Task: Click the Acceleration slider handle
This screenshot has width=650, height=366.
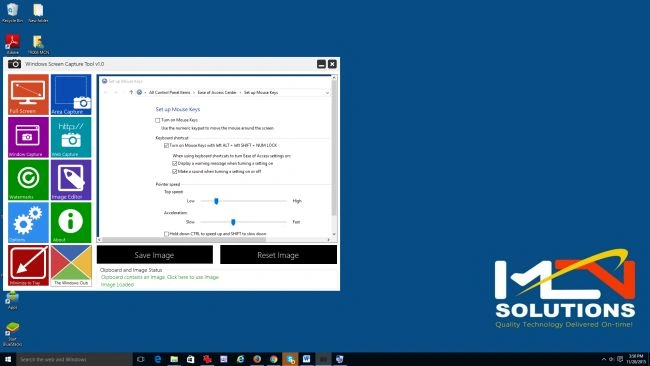Action: click(233, 222)
